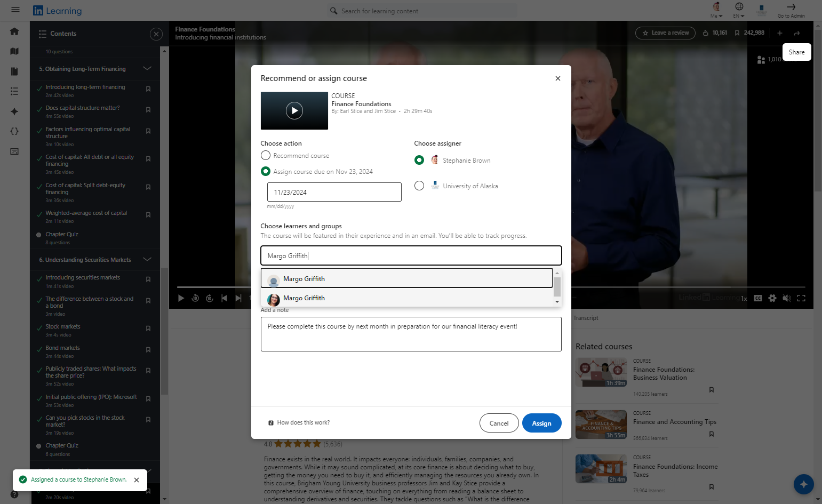Open Go to Admin arrow icon
The width and height of the screenshot is (822, 504).
click(791, 7)
